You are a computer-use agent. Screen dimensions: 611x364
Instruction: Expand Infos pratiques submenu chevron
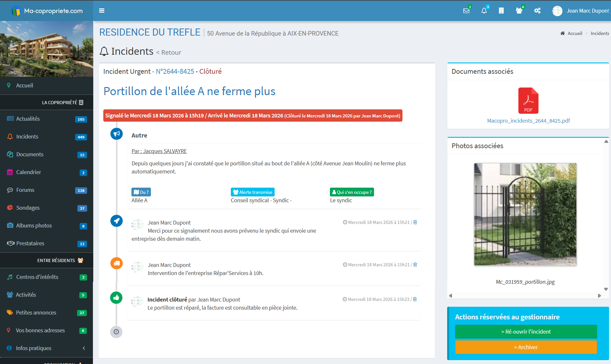pyautogui.click(x=84, y=348)
